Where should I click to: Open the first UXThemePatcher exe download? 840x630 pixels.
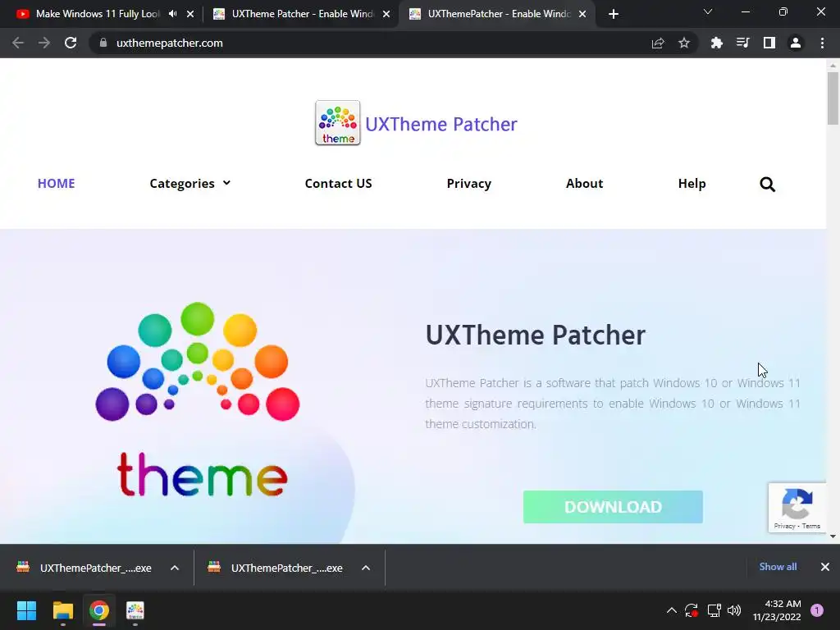tap(84, 568)
